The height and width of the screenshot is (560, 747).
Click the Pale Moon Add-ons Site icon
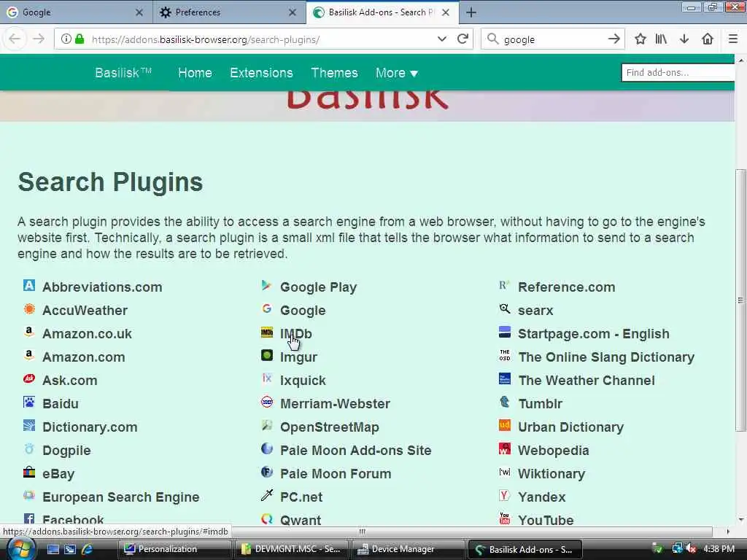tap(267, 448)
